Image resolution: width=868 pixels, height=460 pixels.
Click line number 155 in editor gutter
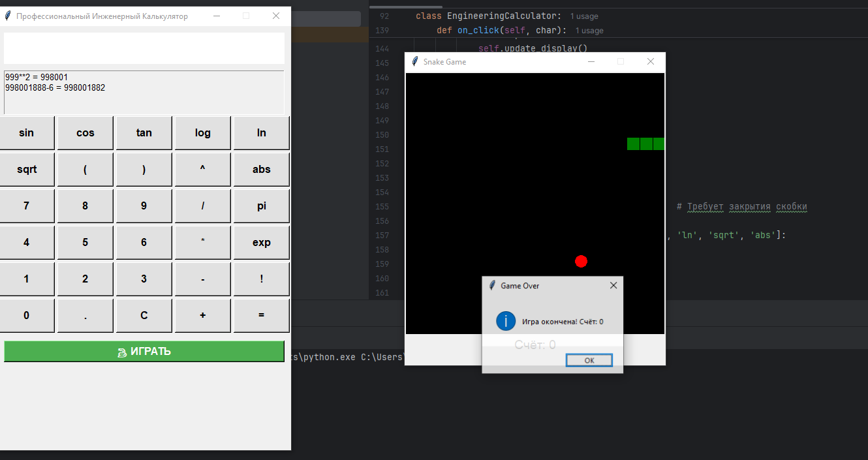382,206
